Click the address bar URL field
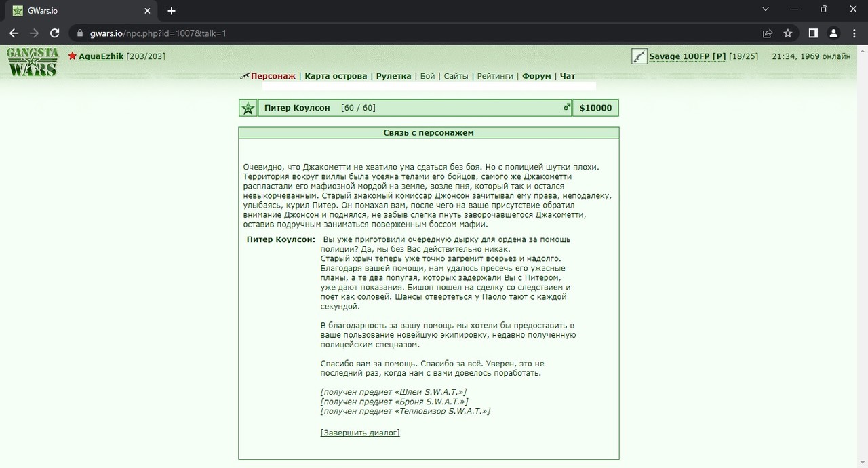The image size is (868, 468). tap(414, 33)
